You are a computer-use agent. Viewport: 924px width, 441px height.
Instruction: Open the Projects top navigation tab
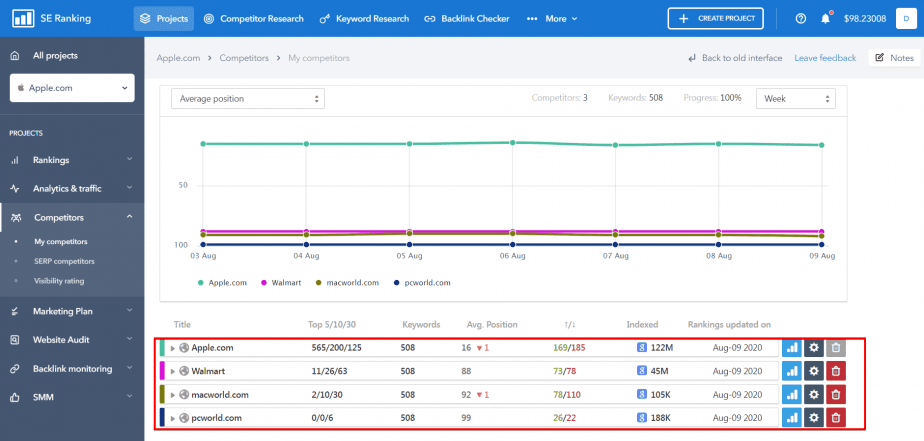point(164,18)
